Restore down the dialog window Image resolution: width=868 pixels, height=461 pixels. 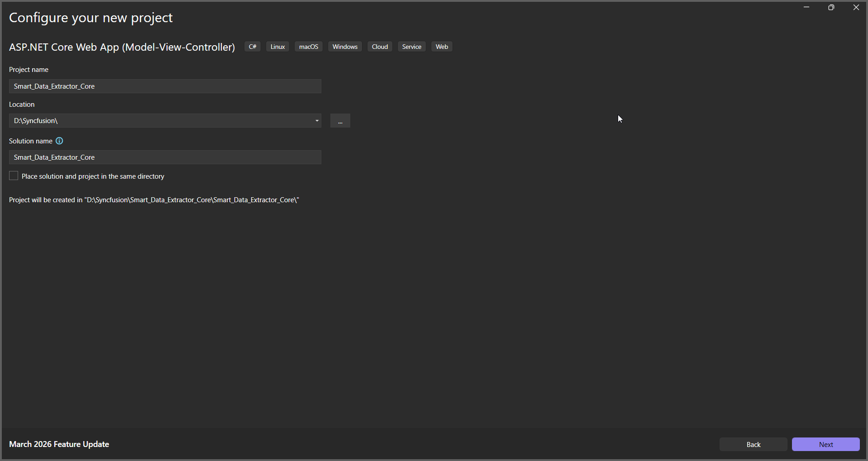click(831, 7)
